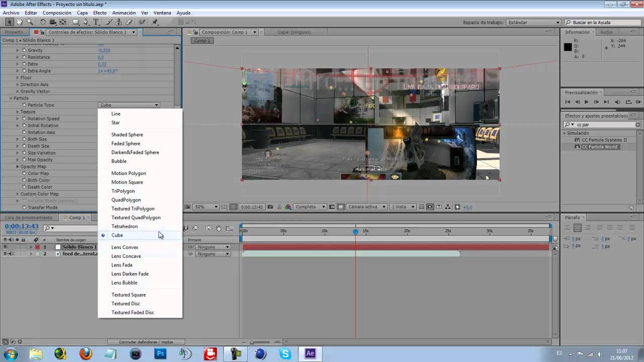Image resolution: width=644 pixels, height=362 pixels.
Task: Select the Zoom magnifier tool
Action: click(x=30, y=22)
